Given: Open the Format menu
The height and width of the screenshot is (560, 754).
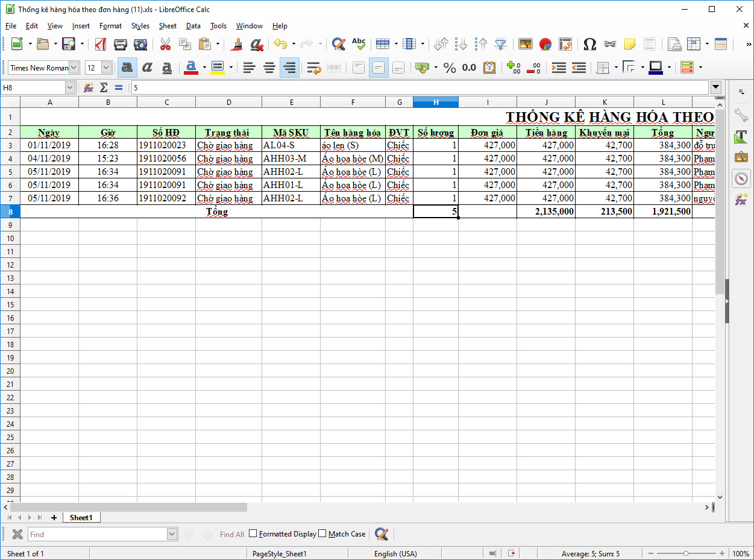Looking at the screenshot, I should 110,26.
